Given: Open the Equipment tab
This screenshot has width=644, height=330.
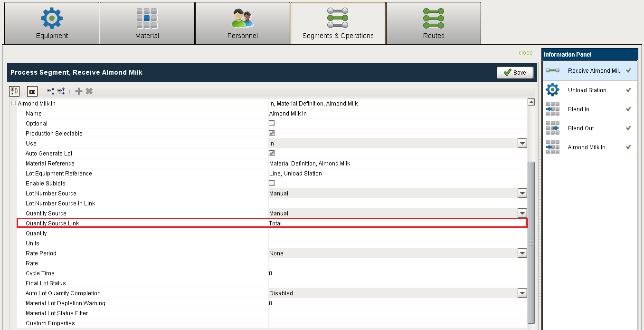Looking at the screenshot, I should pos(52,23).
